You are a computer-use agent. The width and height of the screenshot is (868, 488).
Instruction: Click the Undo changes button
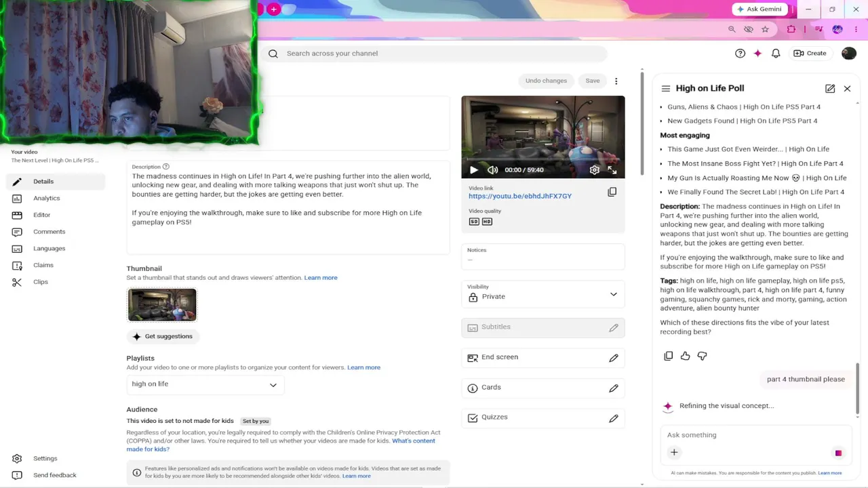coord(546,81)
